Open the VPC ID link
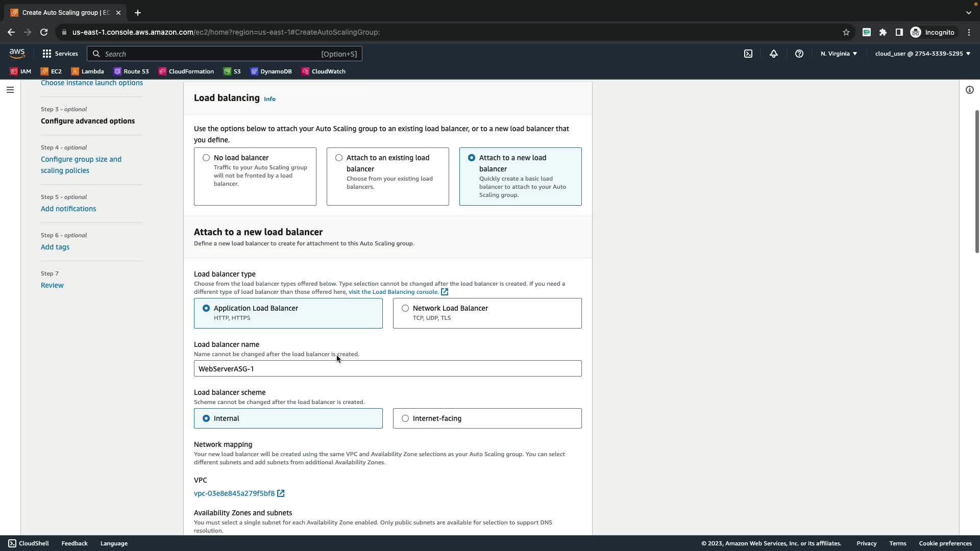This screenshot has height=551, width=980. 234,493
